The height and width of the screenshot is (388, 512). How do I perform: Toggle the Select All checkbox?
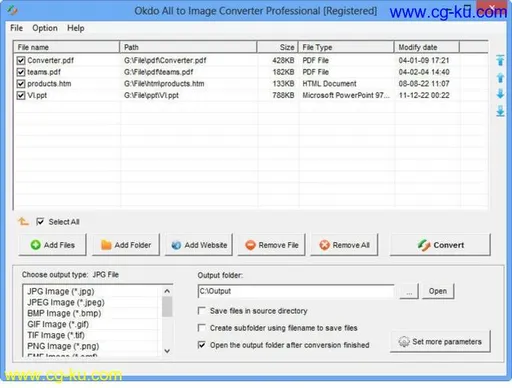[x=40, y=222]
